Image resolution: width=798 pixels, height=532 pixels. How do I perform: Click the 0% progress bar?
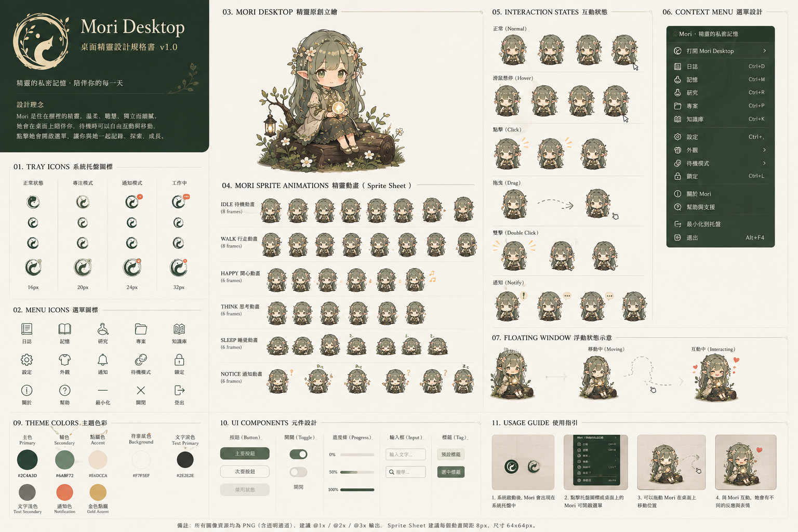357,455
